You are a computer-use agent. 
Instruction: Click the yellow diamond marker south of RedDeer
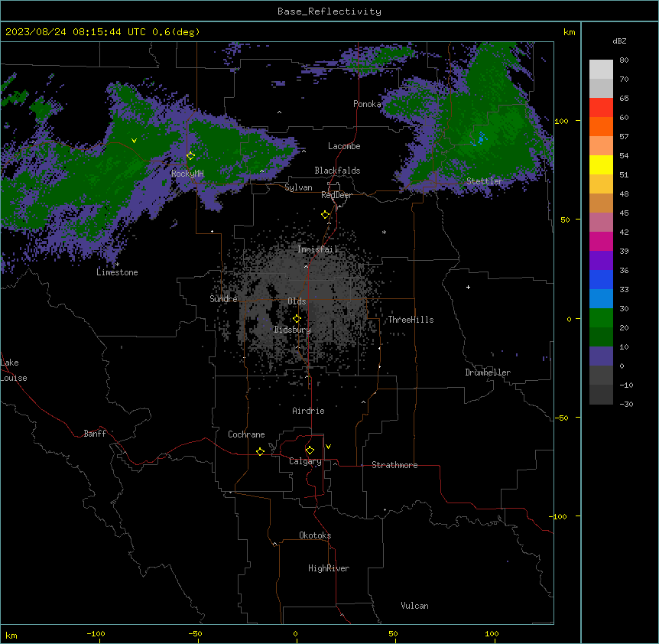[325, 215]
